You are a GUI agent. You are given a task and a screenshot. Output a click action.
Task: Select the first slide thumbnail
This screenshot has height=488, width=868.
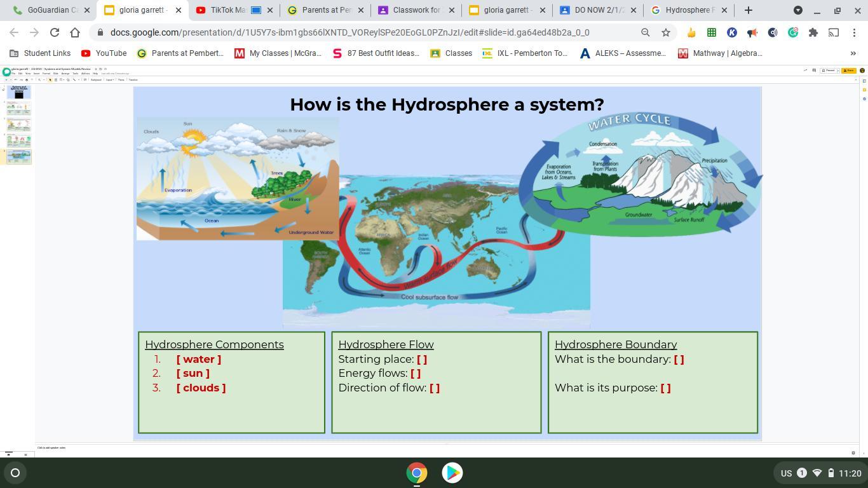[18, 92]
